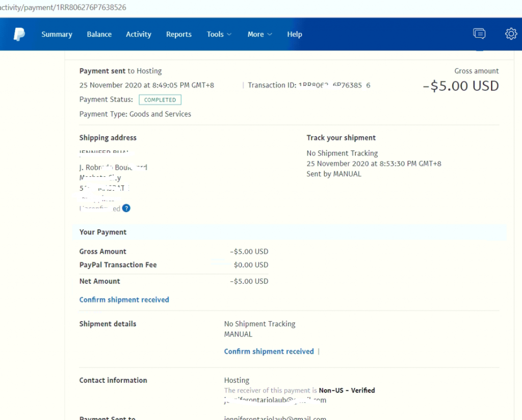The image size is (522, 420).
Task: Select the Transaction ID text
Action: (x=309, y=85)
